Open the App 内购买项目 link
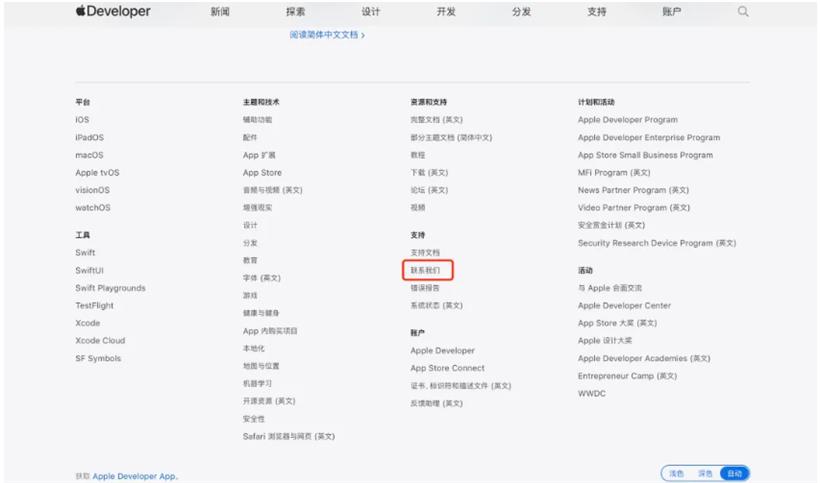The width and height of the screenshot is (820, 483). tap(270, 331)
